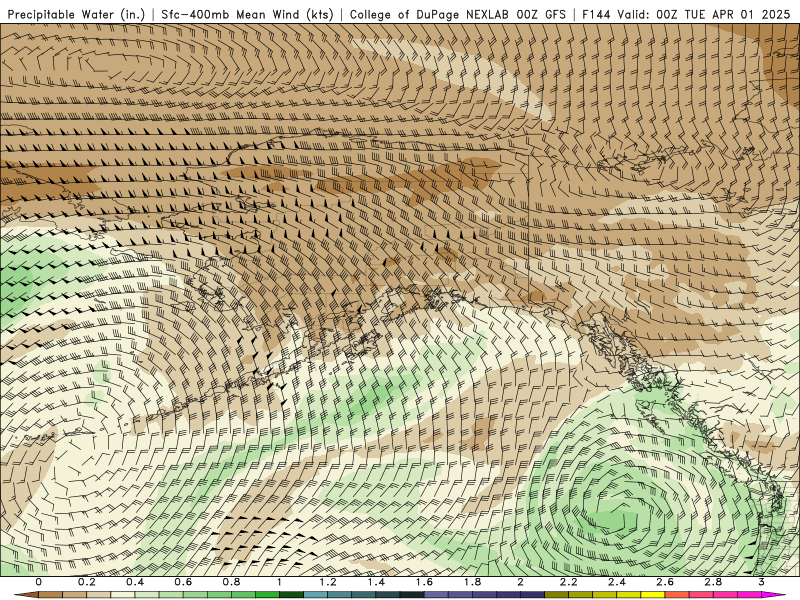Click the '2.8' color scale label
Image resolution: width=800 pixels, height=600 pixels.
tap(713, 582)
